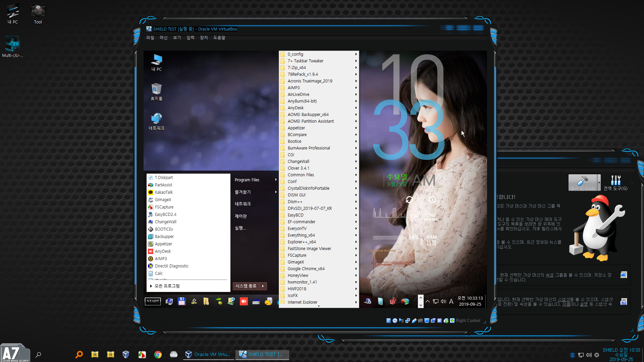644x362 pixels.
Task: Expand Program Files submenu
Action: coord(256,180)
